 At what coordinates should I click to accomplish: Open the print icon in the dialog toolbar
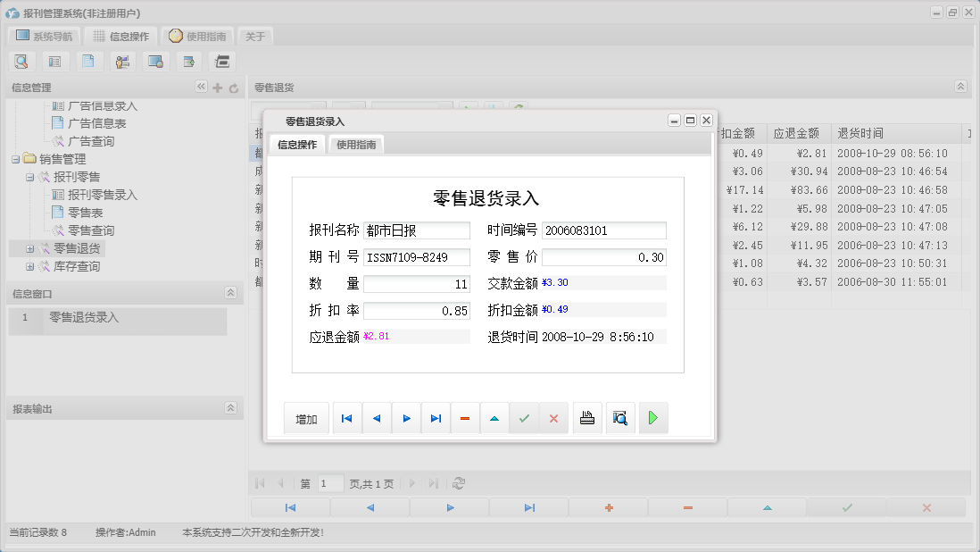(587, 417)
